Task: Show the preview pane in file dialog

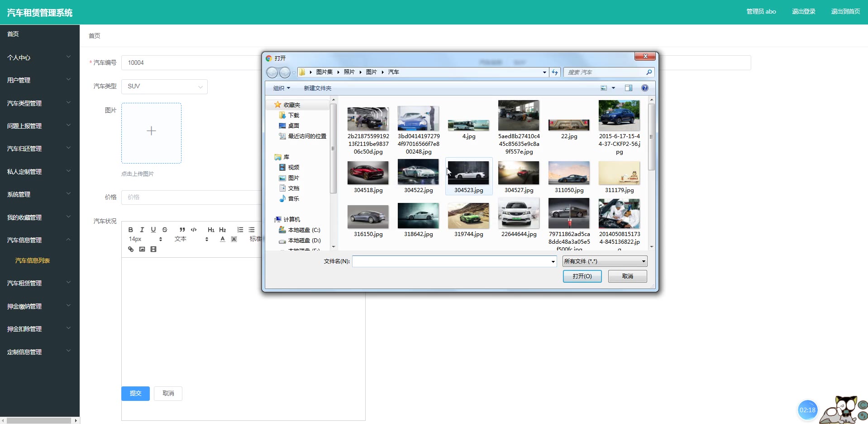Action: [x=628, y=88]
